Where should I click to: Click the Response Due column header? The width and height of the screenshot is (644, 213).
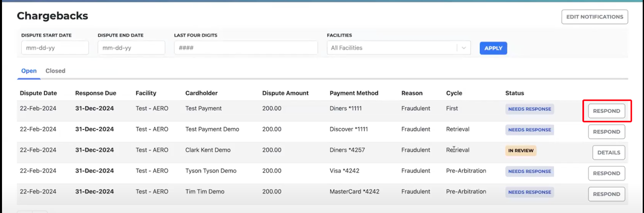[96, 93]
